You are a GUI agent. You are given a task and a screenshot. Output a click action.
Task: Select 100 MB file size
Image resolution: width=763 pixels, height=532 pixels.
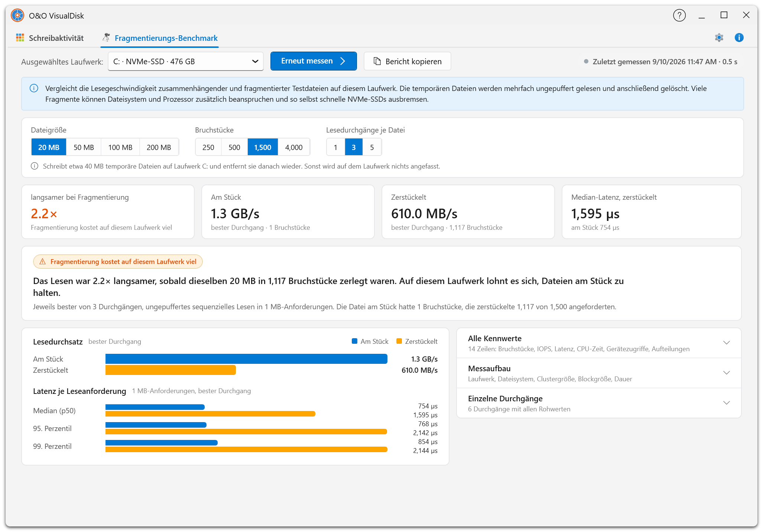120,147
